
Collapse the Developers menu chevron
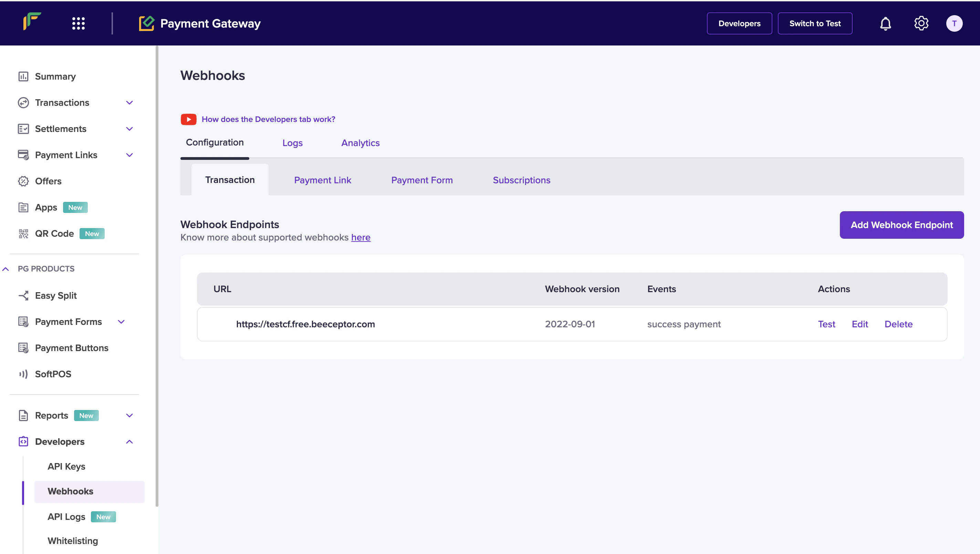point(129,442)
